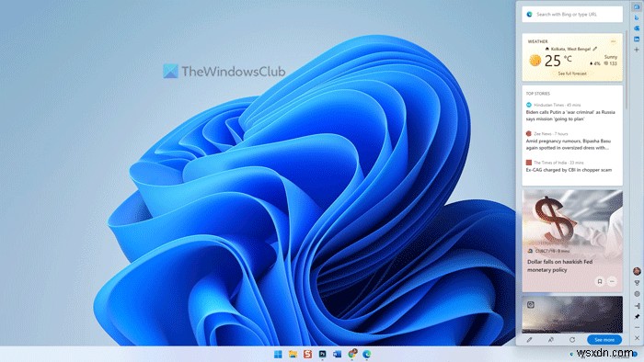This screenshot has width=644, height=362.
Task: Refresh the news feed
Action: click(572, 340)
